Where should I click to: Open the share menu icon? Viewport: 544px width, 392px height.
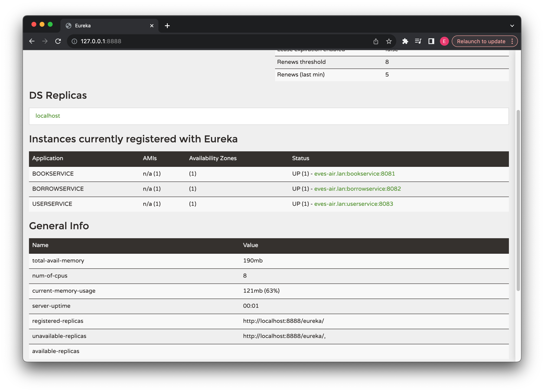[x=376, y=41]
